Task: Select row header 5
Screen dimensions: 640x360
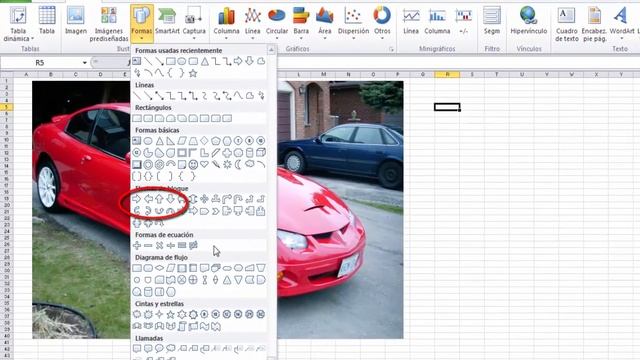Action: click(x=6, y=107)
